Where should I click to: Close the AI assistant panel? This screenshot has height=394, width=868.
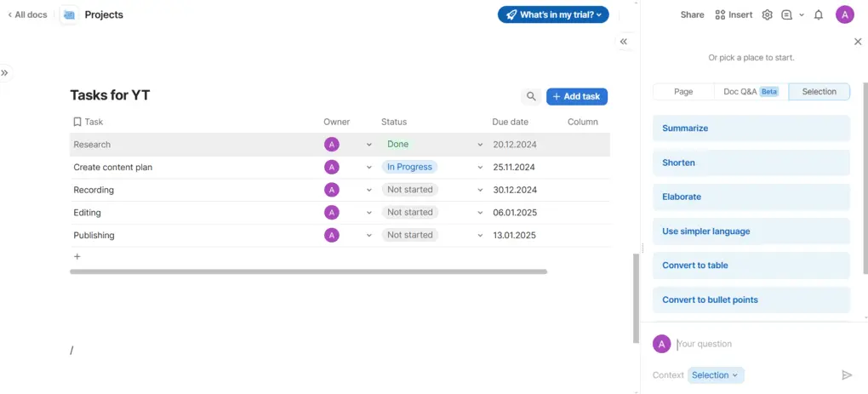858,42
